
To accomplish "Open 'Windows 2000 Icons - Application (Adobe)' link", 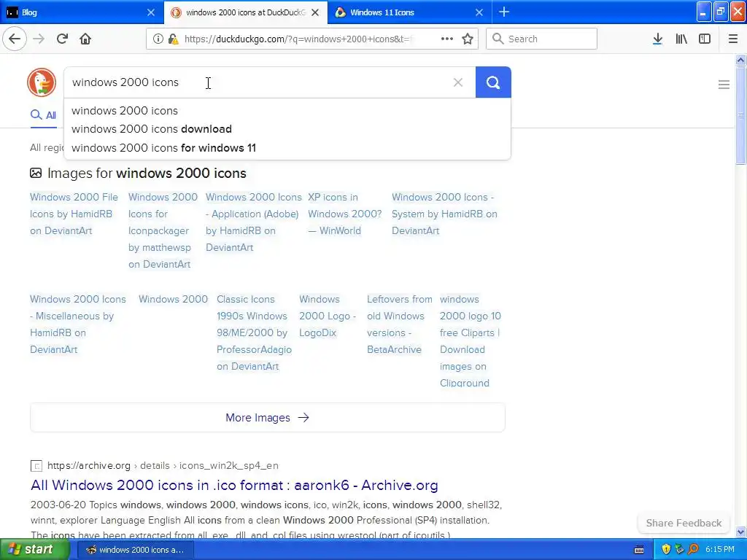I will coord(253,222).
